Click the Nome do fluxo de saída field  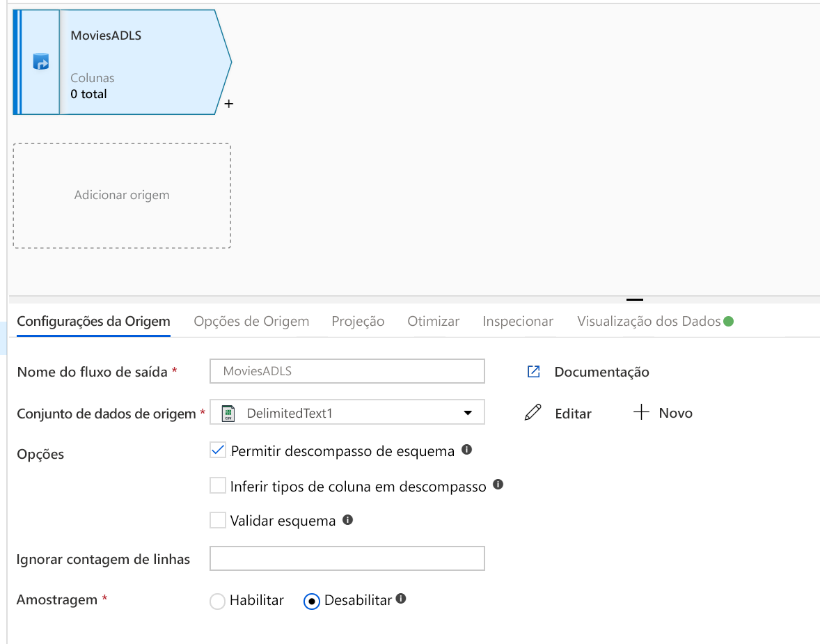347,370
